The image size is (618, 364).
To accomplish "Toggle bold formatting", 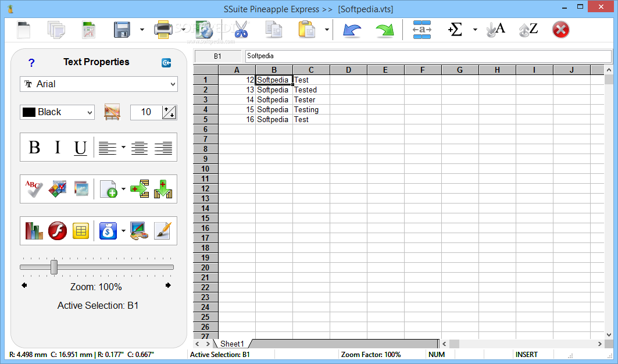I will (x=34, y=148).
